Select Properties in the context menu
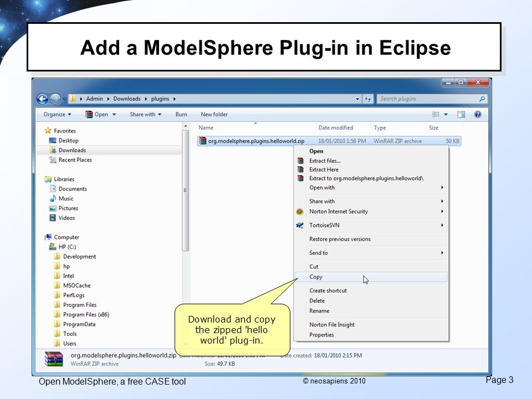532x399 pixels. 371,335
